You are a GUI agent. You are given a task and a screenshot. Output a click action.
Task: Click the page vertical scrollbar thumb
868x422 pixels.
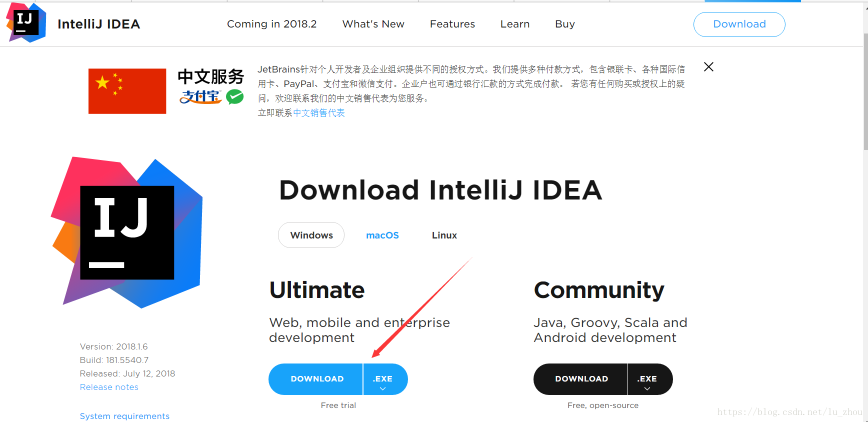[865, 91]
